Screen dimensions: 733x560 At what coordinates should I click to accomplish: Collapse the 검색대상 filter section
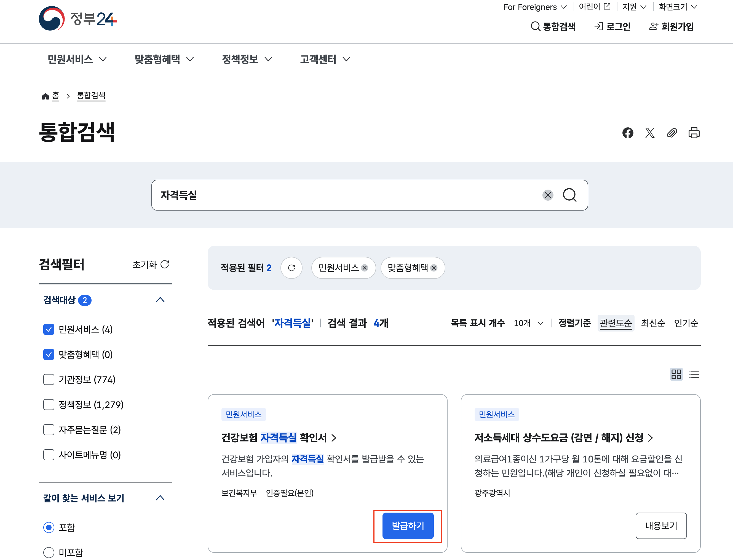160,300
